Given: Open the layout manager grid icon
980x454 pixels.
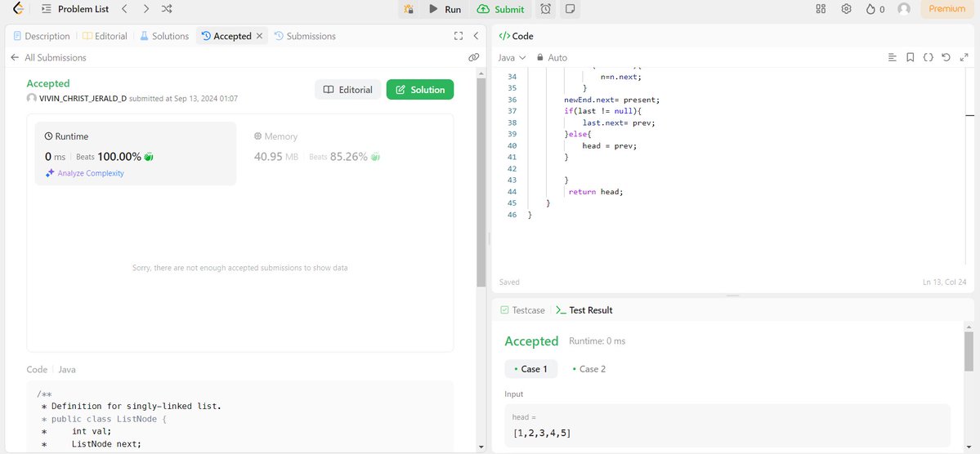Looking at the screenshot, I should point(821,9).
